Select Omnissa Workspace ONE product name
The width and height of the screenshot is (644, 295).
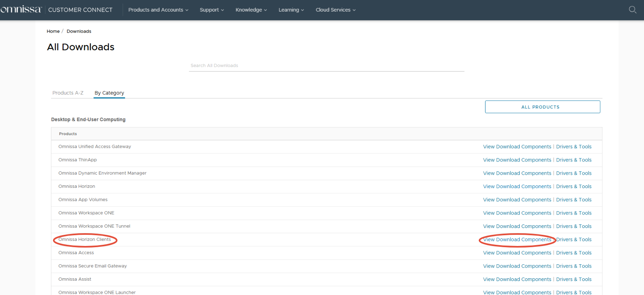pos(86,213)
